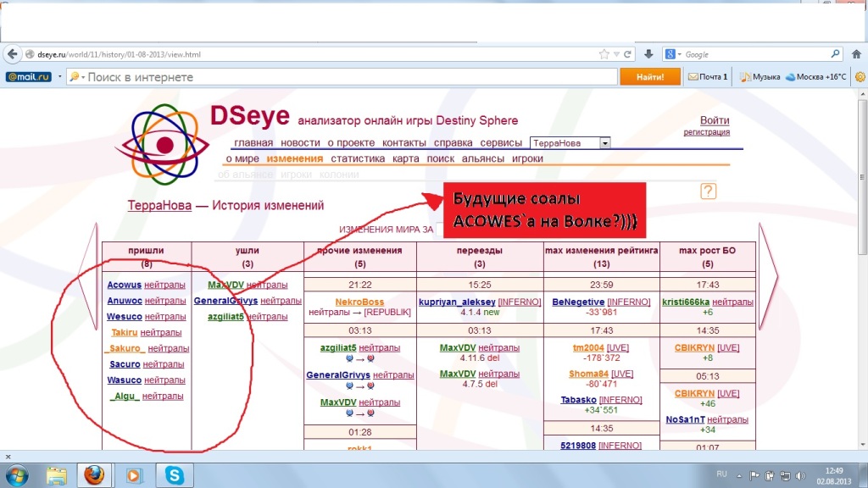Click the browser back arrow button
The image size is (868, 488).
13,53
